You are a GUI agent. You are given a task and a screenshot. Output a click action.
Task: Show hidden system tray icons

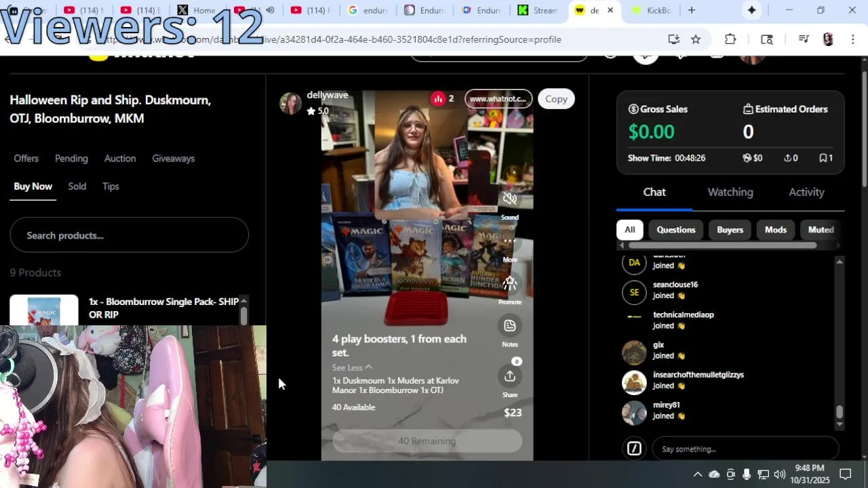click(697, 474)
